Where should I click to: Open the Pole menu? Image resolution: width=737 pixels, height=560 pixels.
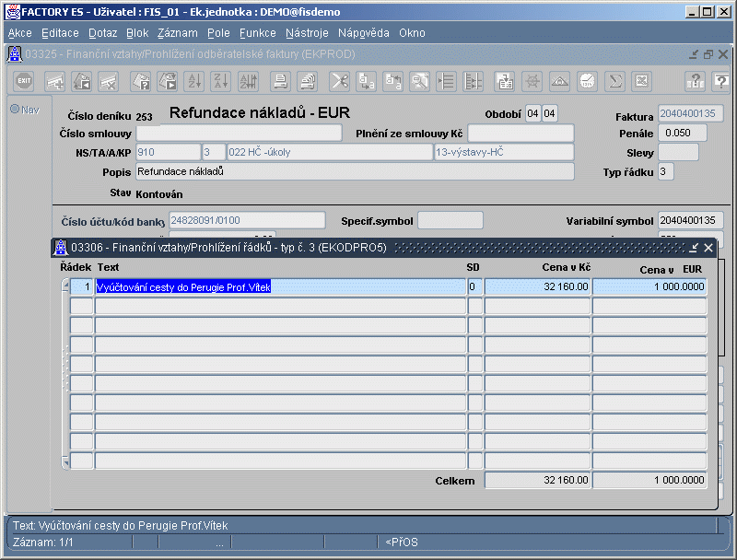pyautogui.click(x=218, y=33)
